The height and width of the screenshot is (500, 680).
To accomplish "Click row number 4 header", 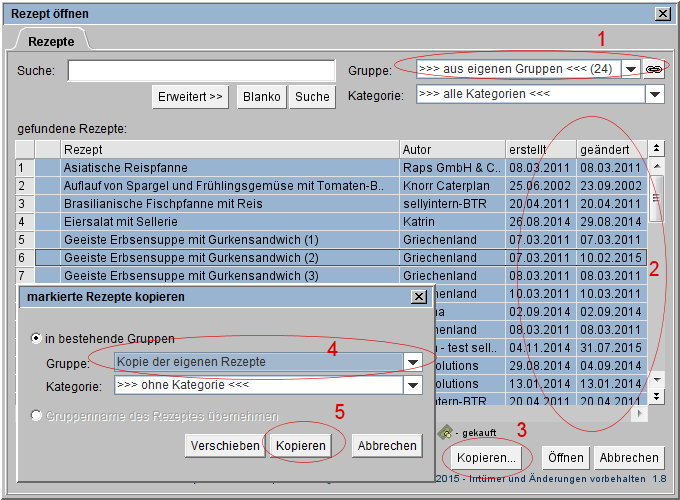I will [25, 222].
